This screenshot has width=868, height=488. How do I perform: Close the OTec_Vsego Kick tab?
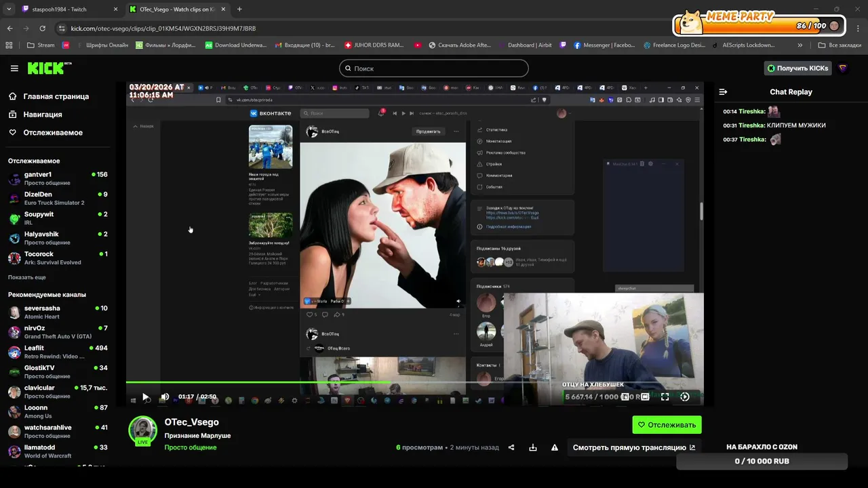224,9
